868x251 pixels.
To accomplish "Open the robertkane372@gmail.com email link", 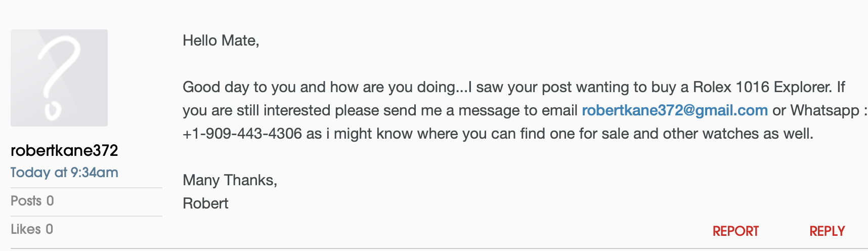I will pyautogui.click(x=674, y=110).
